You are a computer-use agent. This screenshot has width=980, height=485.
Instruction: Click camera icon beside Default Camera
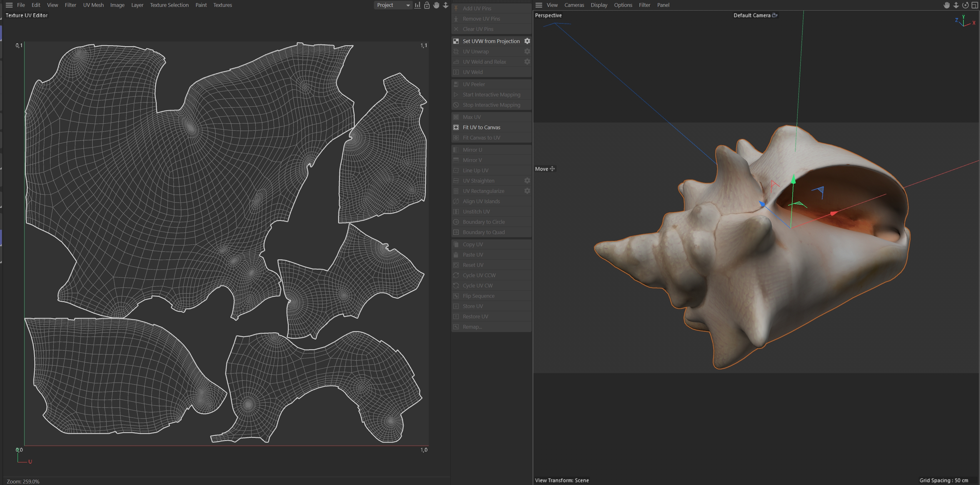[775, 15]
